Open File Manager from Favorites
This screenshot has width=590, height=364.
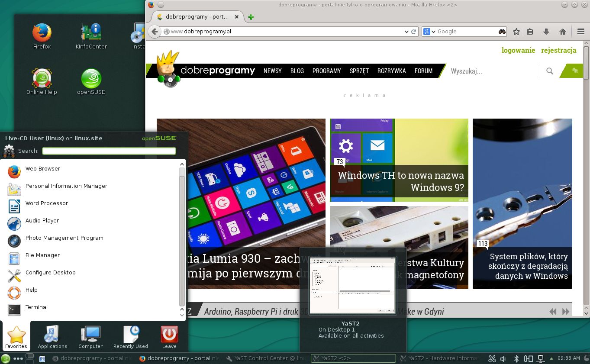tap(90, 258)
